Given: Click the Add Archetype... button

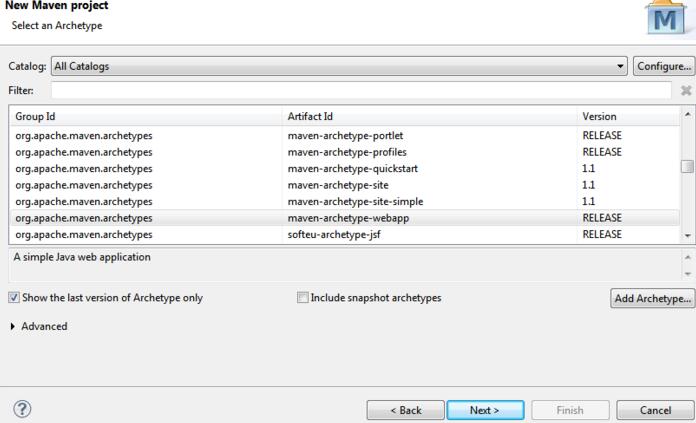Looking at the screenshot, I should 652,298.
